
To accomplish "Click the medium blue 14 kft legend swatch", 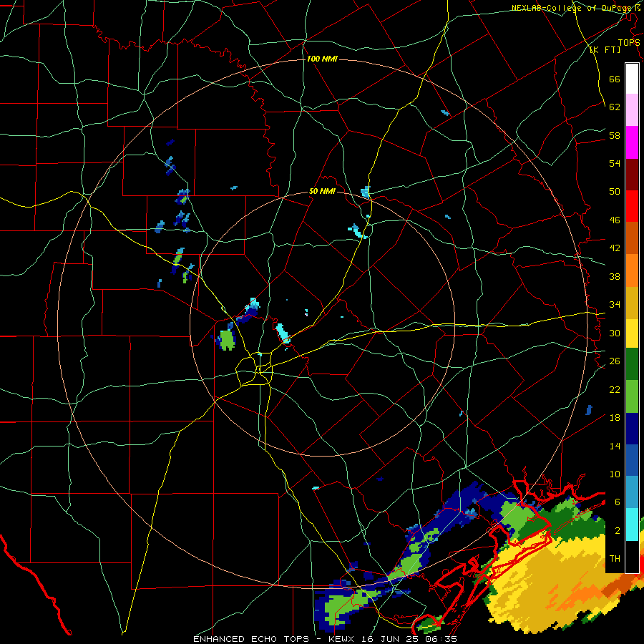I will point(632,460).
